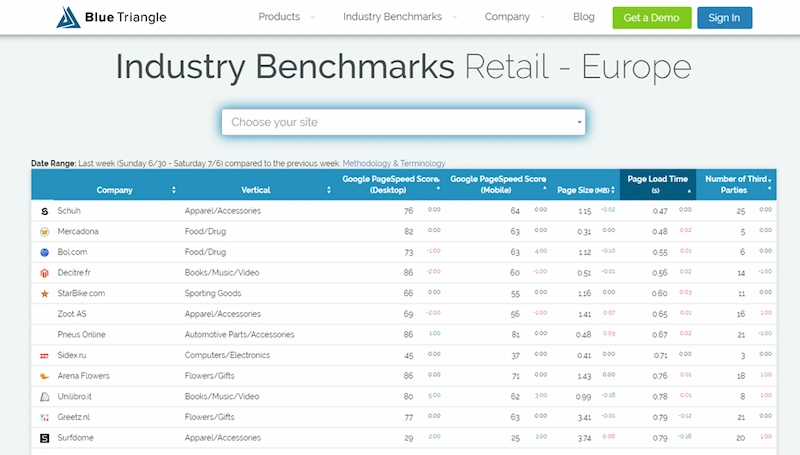
Task: Click Surfdome desktop score 29
Action: click(x=408, y=438)
